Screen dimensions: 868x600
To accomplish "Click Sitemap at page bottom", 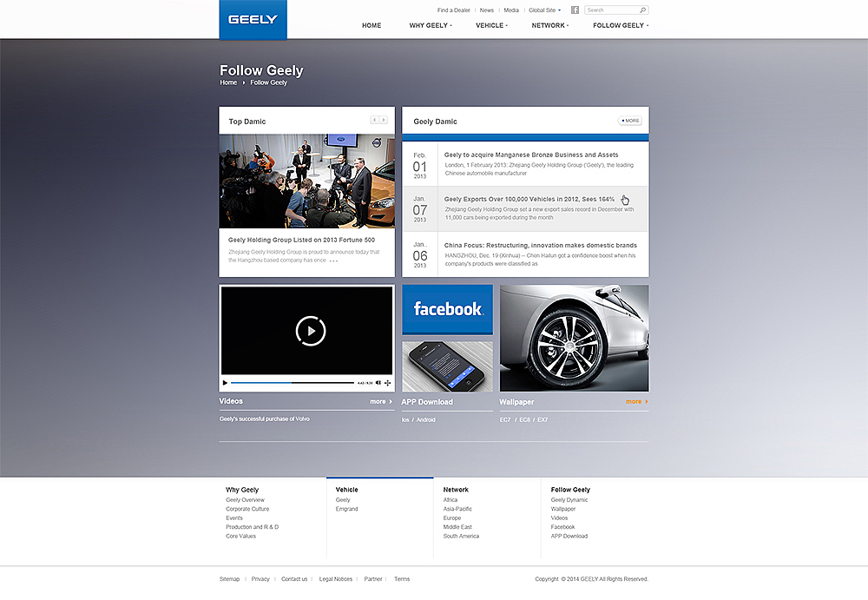I will click(x=229, y=579).
